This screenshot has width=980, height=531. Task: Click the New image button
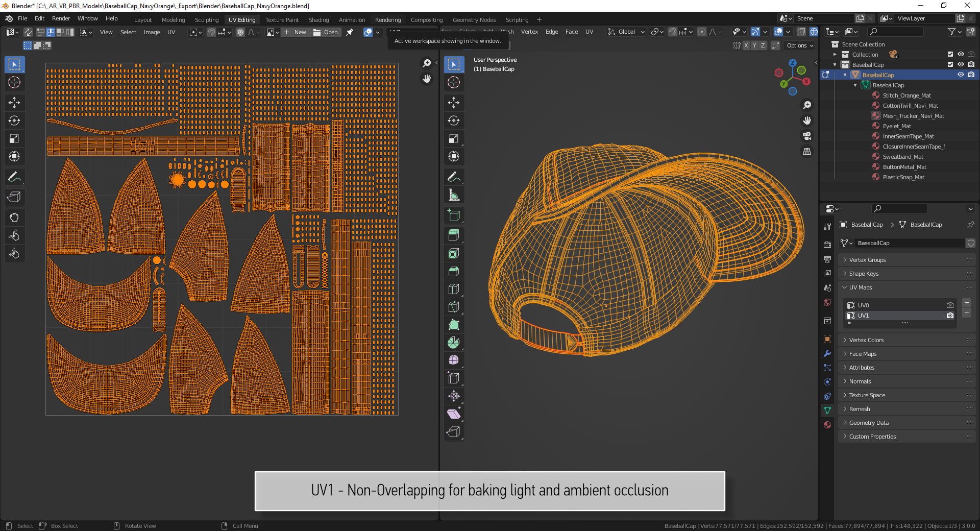pyautogui.click(x=296, y=32)
